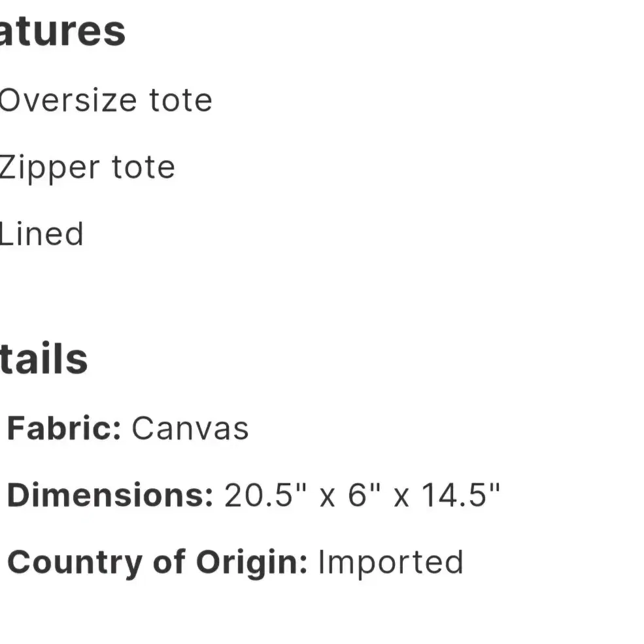This screenshot has width=644, height=644.
Task: Click the bold word Origin:
Action: (x=252, y=564)
